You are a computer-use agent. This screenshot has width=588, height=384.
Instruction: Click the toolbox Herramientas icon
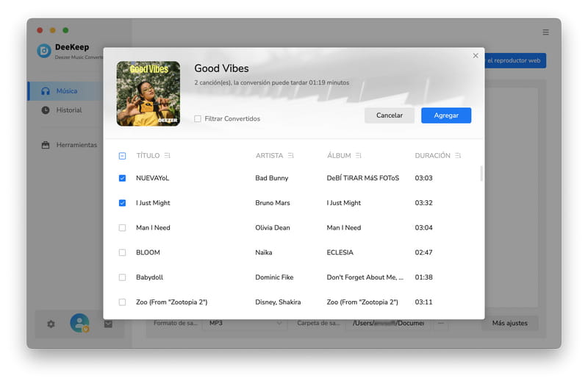46,145
